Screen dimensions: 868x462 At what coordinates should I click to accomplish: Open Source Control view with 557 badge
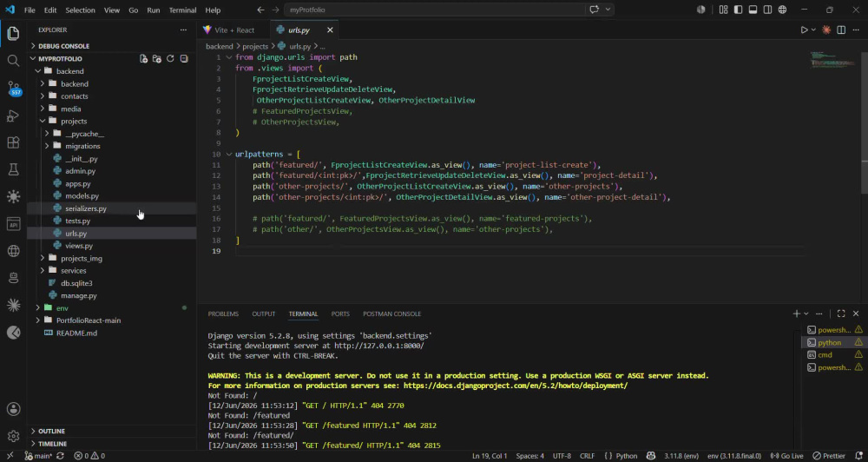click(13, 89)
